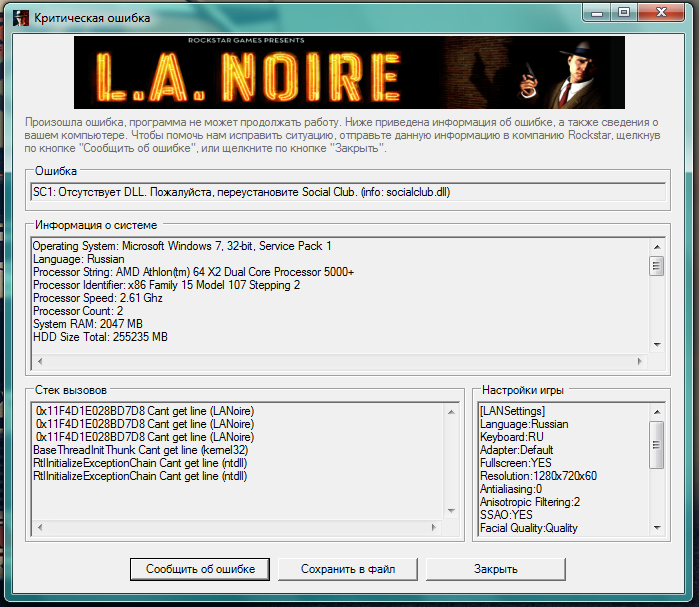The height and width of the screenshot is (607, 699).
Task: Minimize the Критическая ошибка window
Action: (596, 12)
